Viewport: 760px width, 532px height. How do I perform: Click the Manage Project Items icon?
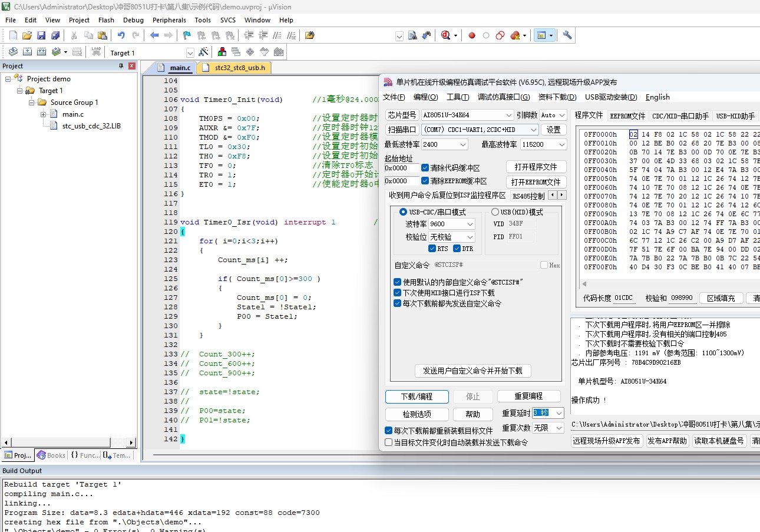pyautogui.click(x=222, y=52)
